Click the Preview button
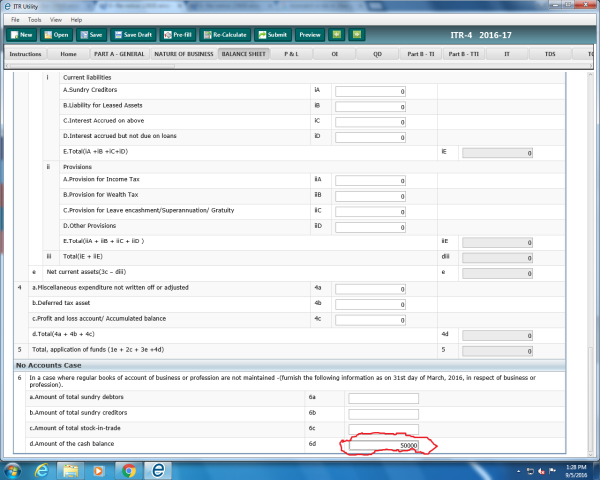 (x=311, y=35)
